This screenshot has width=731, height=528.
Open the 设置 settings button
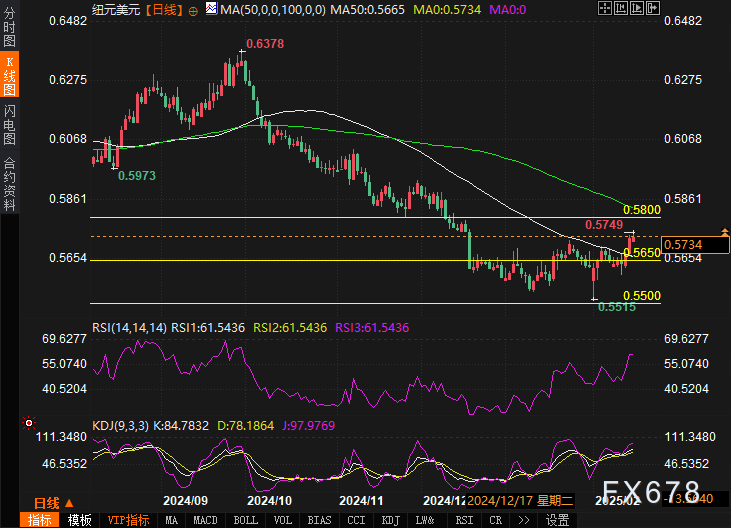[x=557, y=520]
